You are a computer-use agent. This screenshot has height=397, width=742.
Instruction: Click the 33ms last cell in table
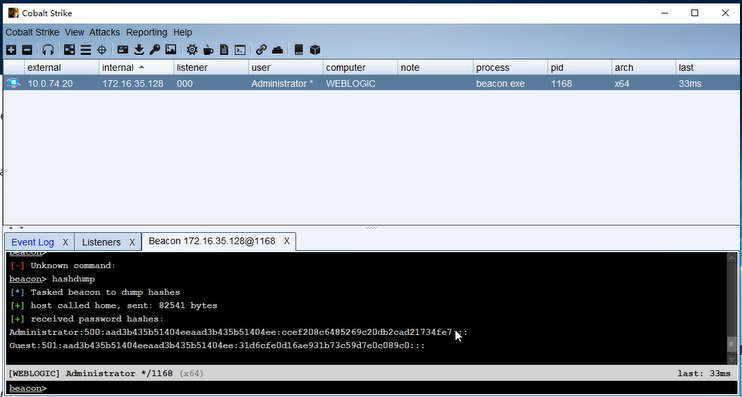707,84
